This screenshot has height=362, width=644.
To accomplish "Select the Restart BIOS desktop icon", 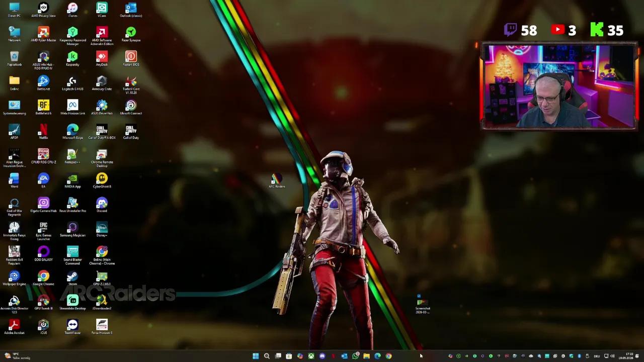I will coord(131,59).
